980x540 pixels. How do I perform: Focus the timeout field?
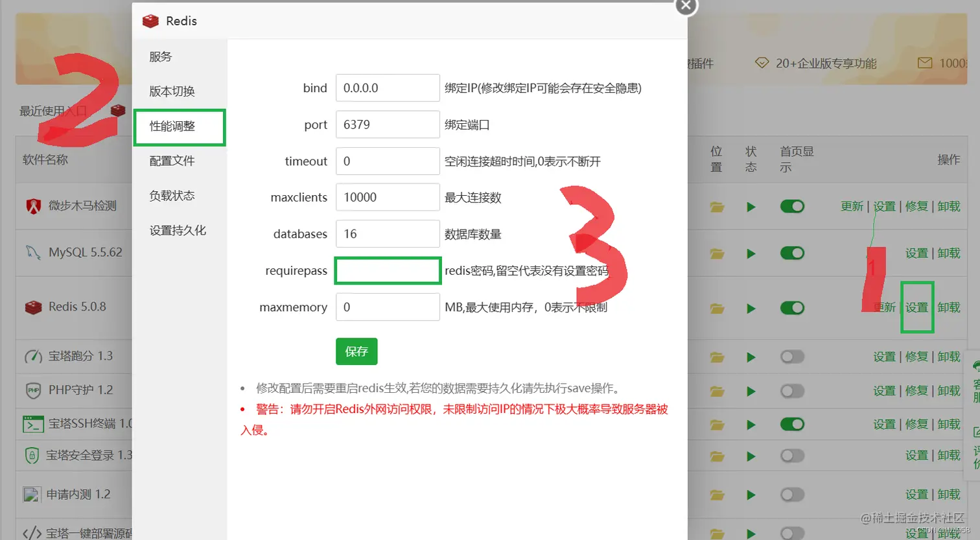(388, 161)
